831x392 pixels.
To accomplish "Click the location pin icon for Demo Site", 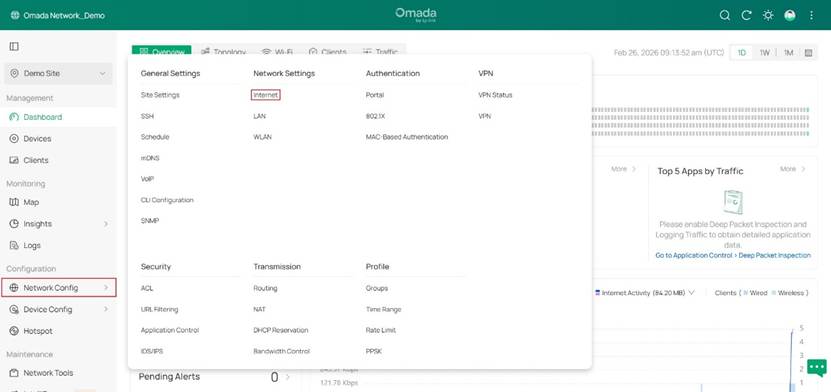I will pyautogui.click(x=14, y=74).
